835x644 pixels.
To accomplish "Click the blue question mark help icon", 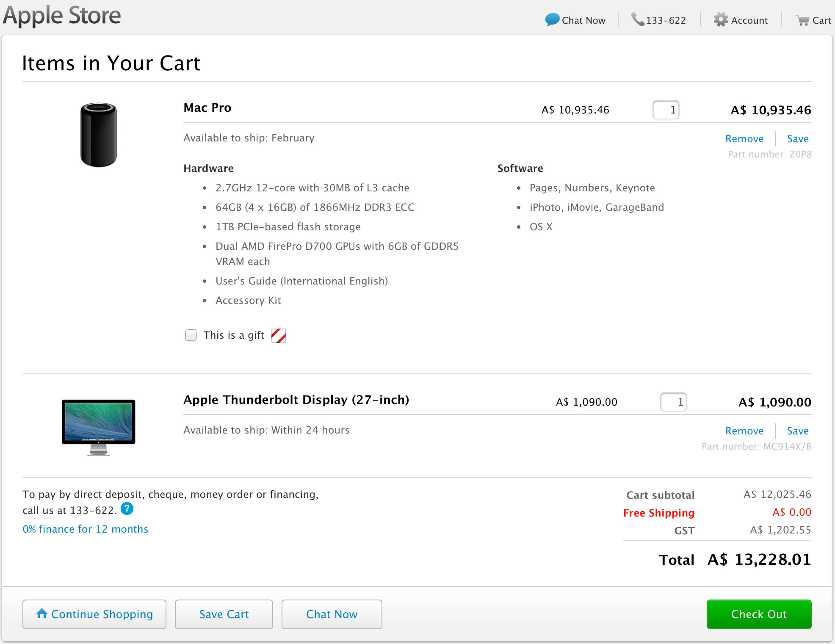I will point(127,509).
